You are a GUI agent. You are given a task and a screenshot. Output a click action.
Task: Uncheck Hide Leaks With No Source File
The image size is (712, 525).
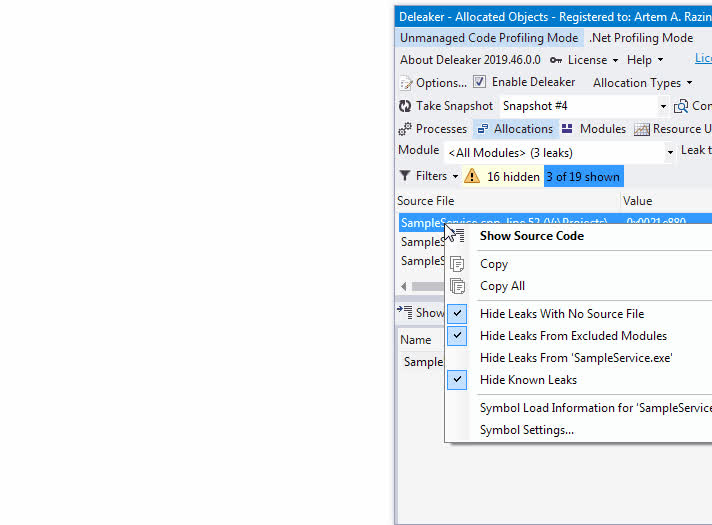[457, 314]
